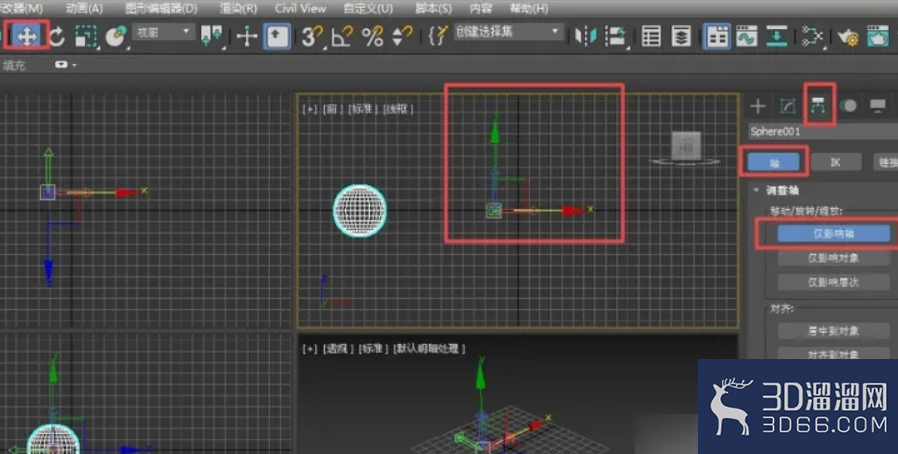Viewport: 898px width, 454px height.
Task: Click the ViewCube in front viewport
Action: 686,146
